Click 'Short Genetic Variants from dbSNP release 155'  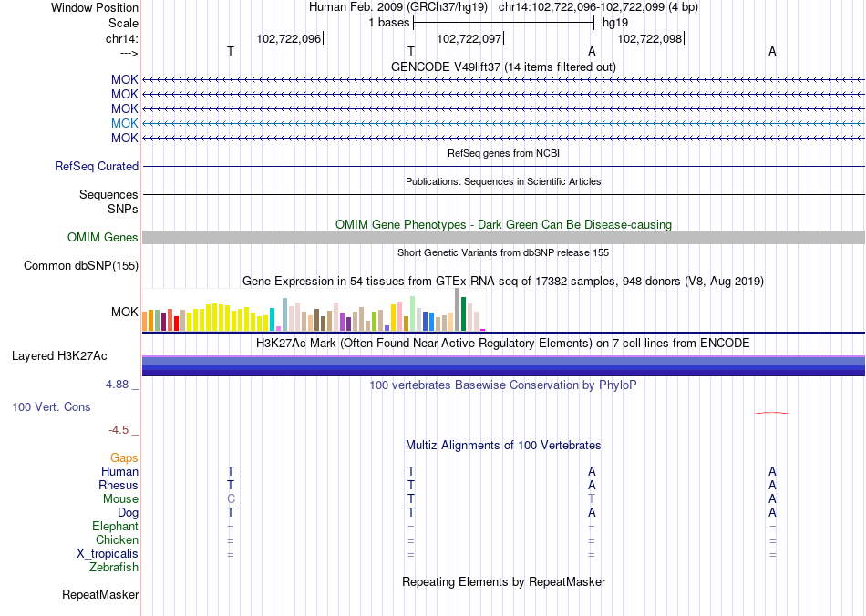(x=503, y=252)
